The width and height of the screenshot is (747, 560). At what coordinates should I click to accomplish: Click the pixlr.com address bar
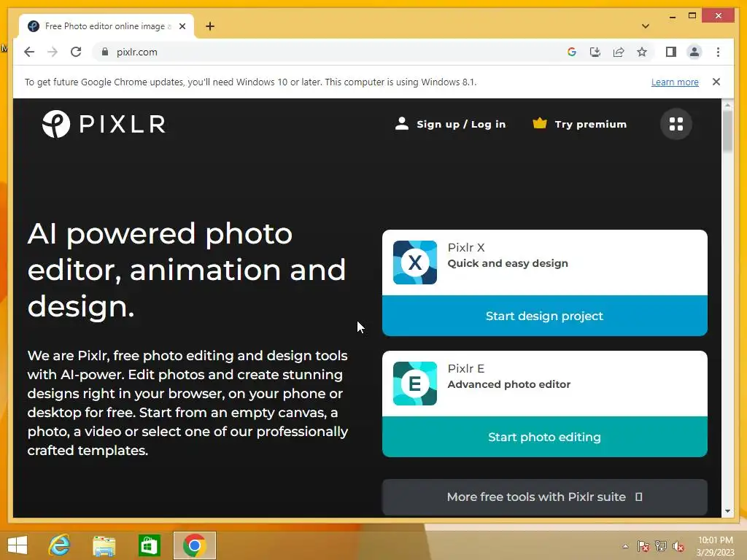pyautogui.click(x=329, y=52)
